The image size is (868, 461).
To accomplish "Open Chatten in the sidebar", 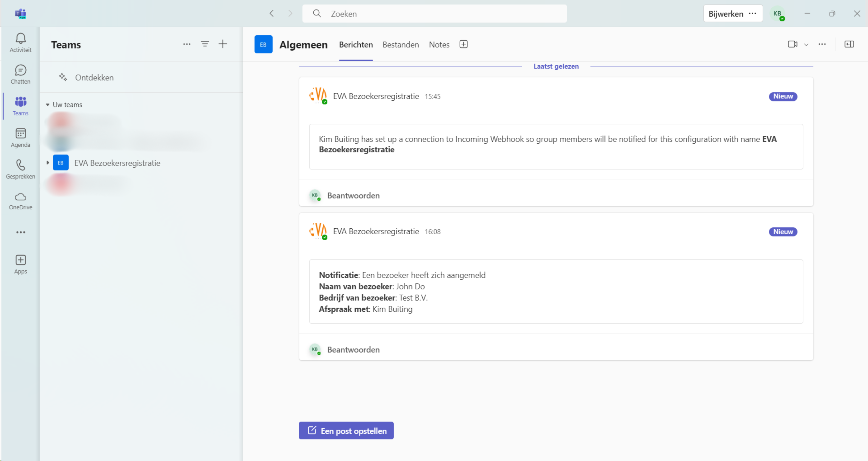I will 20,74.
